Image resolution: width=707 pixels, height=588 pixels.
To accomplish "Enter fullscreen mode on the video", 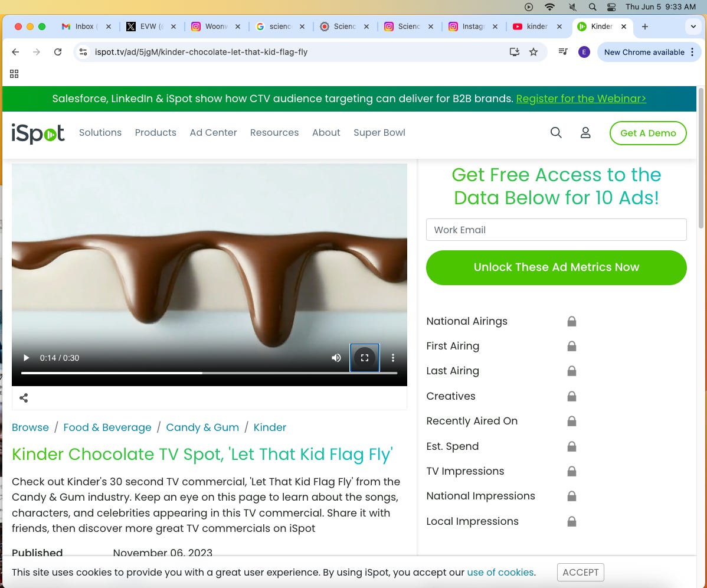I will [365, 358].
